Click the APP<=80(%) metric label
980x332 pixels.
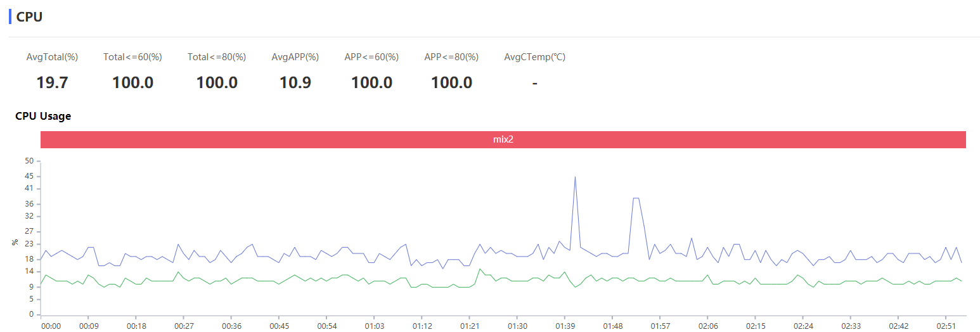451,57
